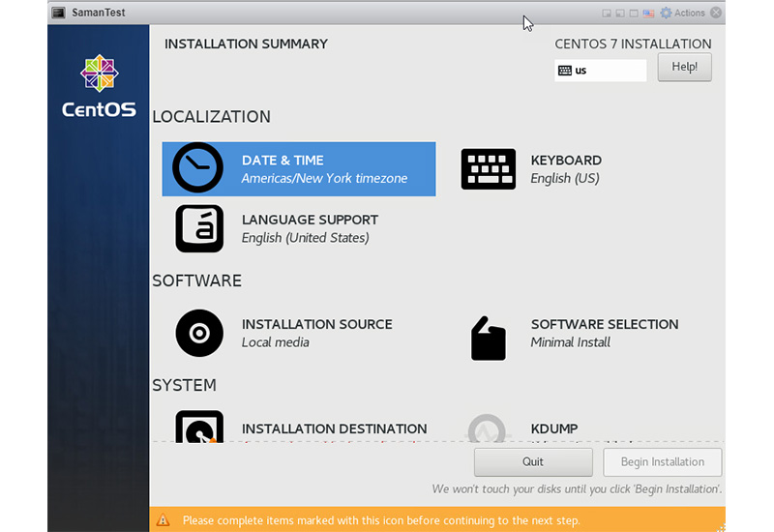Click the clock icon for Date & Time
Screen dimensions: 774x532
(x=197, y=169)
